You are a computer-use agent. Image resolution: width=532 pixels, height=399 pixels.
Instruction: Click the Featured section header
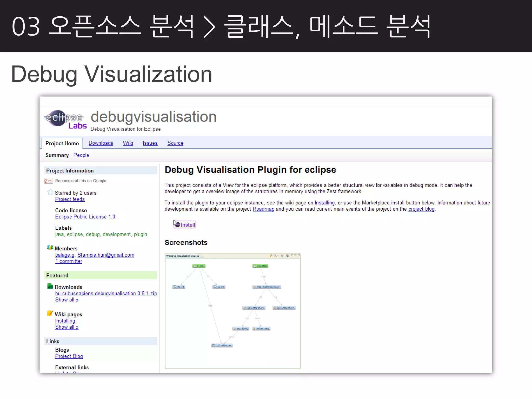100,275
